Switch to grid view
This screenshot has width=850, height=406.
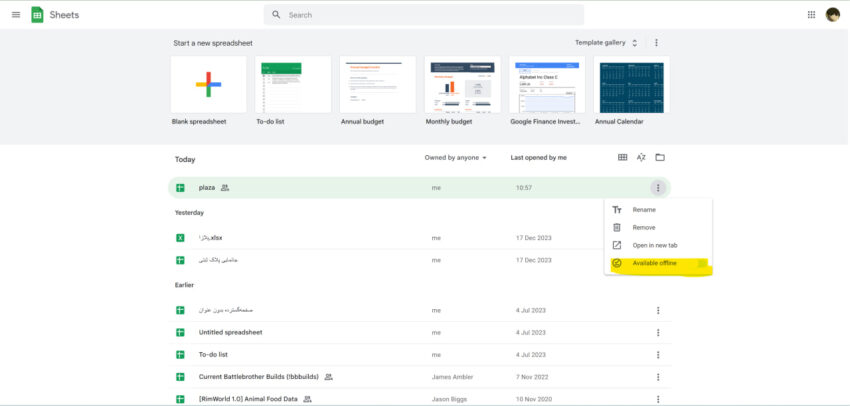click(622, 157)
